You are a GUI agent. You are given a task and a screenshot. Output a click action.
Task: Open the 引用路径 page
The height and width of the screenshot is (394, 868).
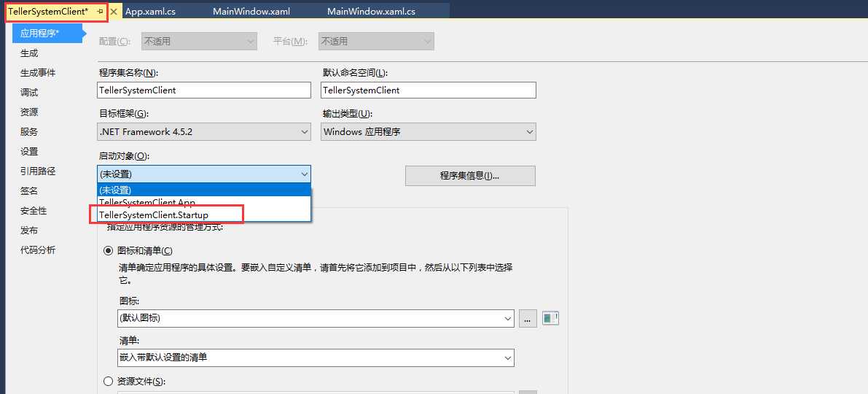(x=38, y=171)
